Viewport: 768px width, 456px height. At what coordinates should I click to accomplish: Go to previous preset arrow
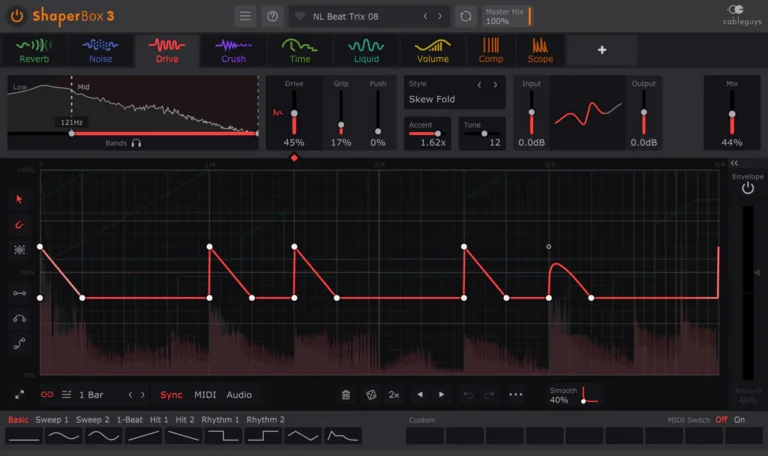425,16
